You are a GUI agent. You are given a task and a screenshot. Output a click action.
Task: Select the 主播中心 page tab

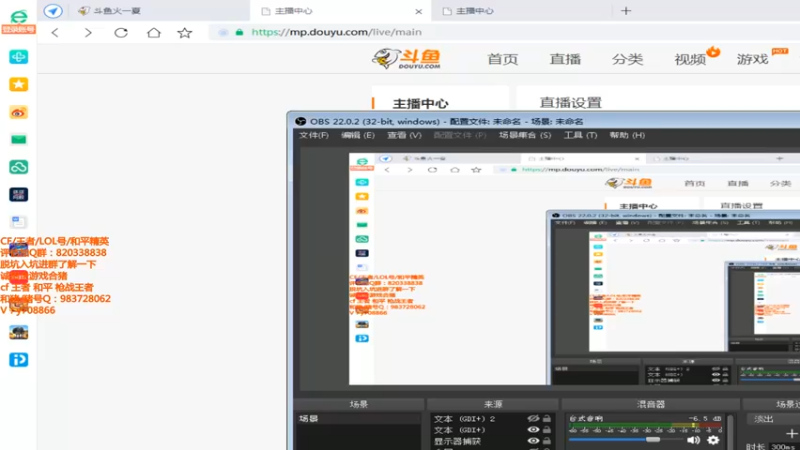pos(420,104)
